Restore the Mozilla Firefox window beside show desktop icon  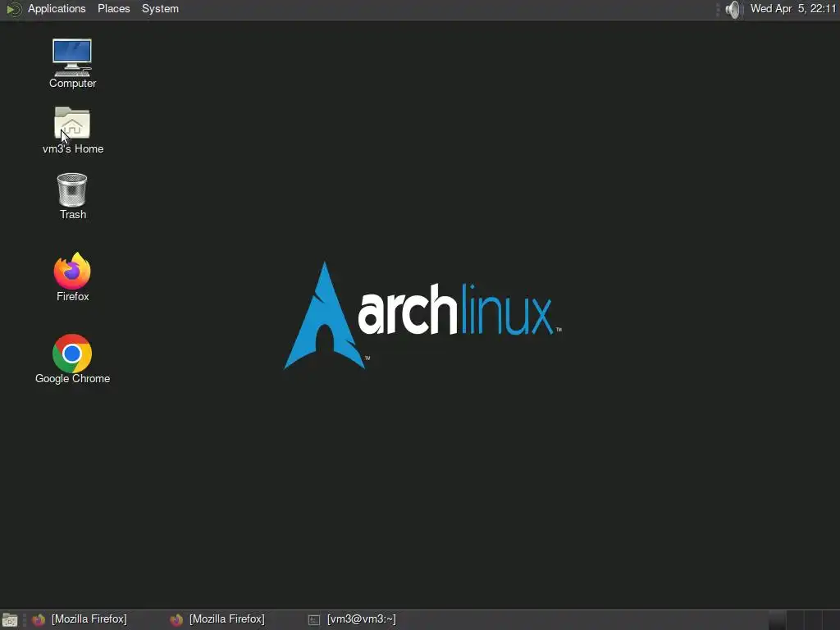(x=80, y=619)
